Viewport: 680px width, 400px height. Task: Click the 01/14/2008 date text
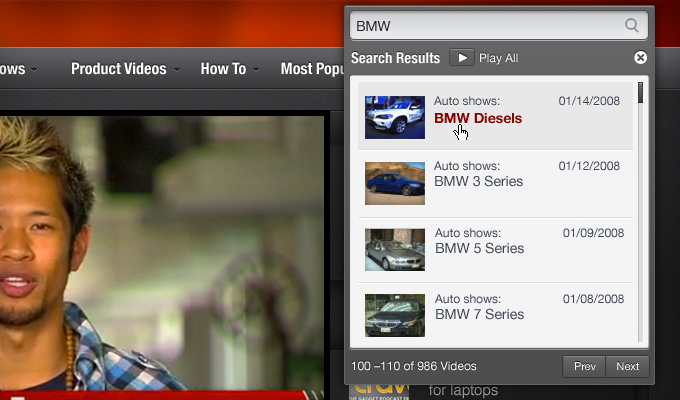pyautogui.click(x=589, y=101)
